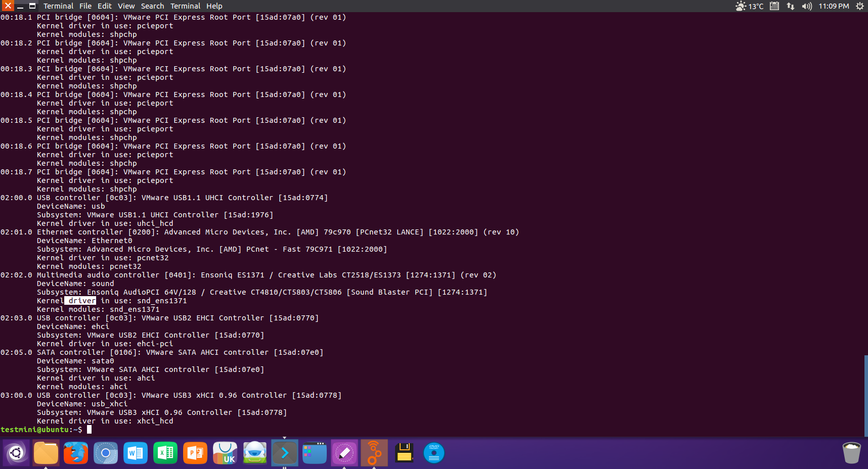Click the "03:00.0 USB controller" xHCI line
This screenshot has width=868, height=469.
pyautogui.click(x=171, y=395)
